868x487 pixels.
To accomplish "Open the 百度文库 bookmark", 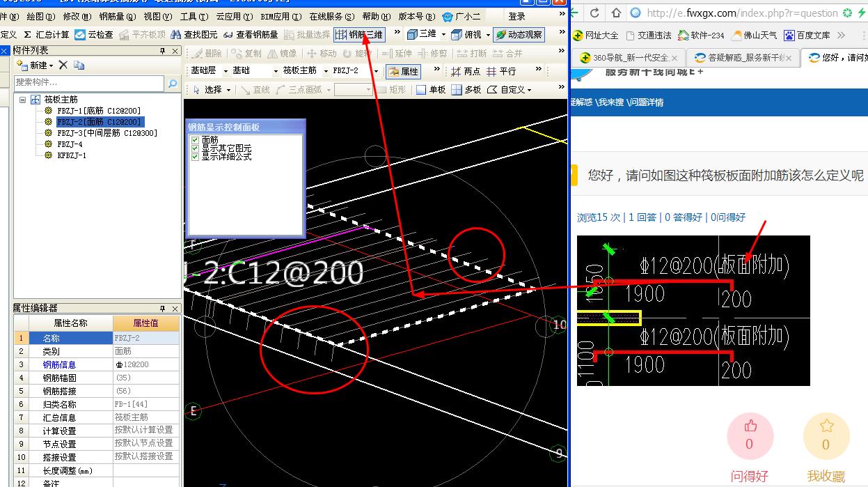I will (x=807, y=35).
